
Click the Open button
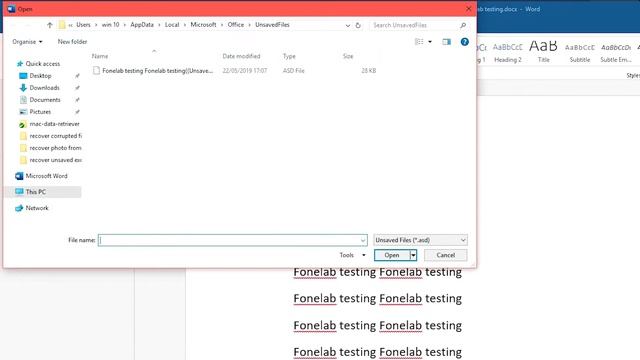pyautogui.click(x=392, y=255)
